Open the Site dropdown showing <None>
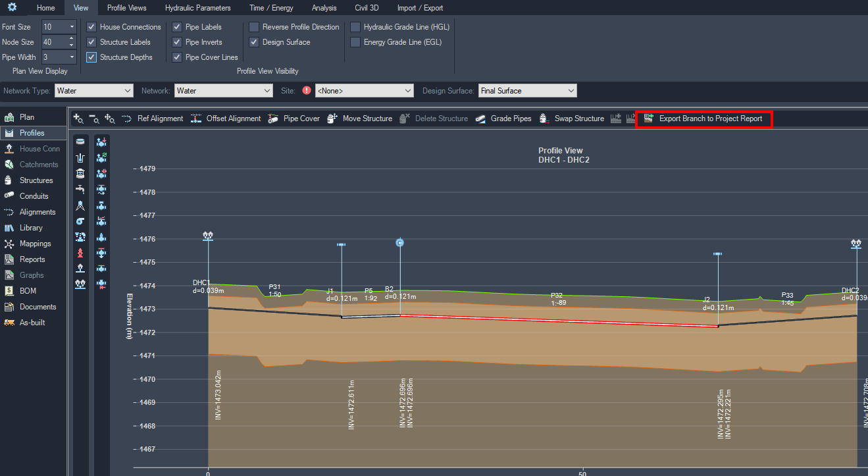This screenshot has width=868, height=476. 365,91
